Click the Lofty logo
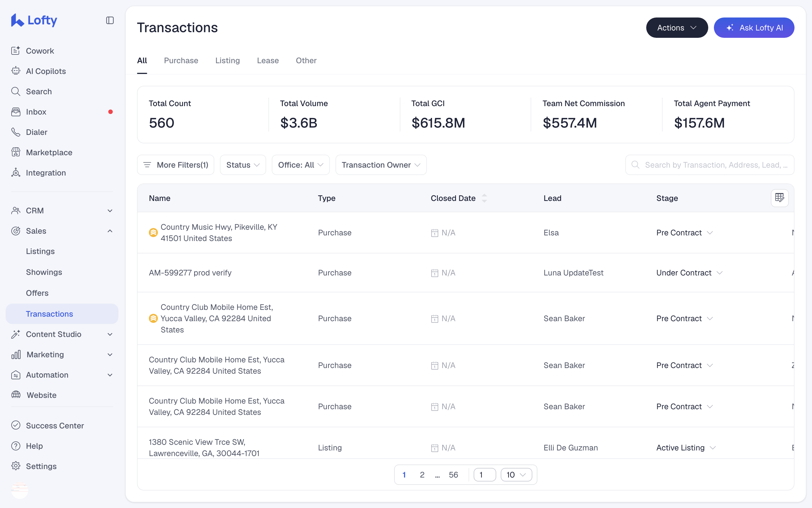The width and height of the screenshot is (812, 508). pyautogui.click(x=34, y=20)
